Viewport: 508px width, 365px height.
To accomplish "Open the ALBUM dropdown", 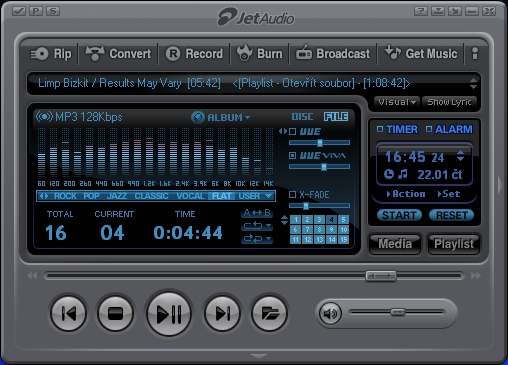I will [x=229, y=117].
